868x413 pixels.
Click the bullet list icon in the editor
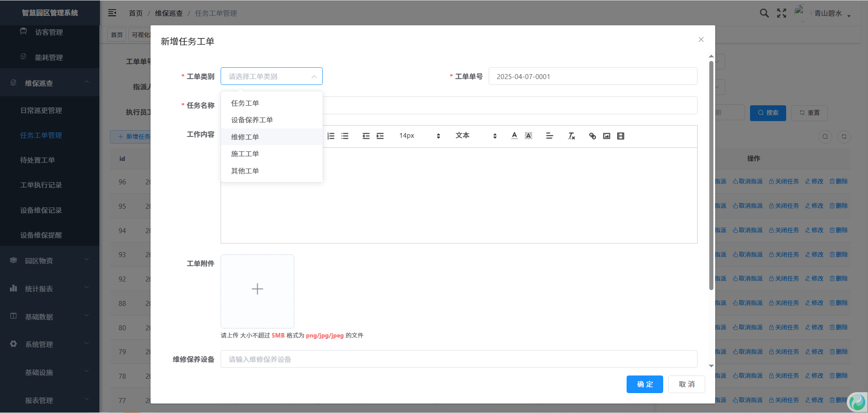345,136
